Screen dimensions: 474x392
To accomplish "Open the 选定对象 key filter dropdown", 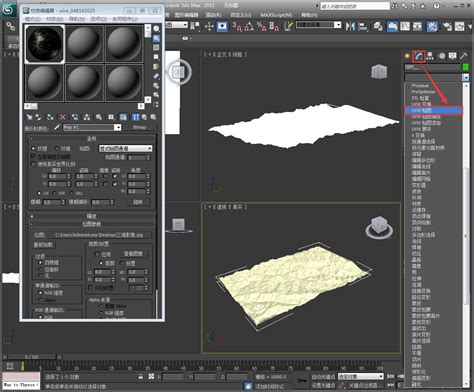I will [x=361, y=376].
